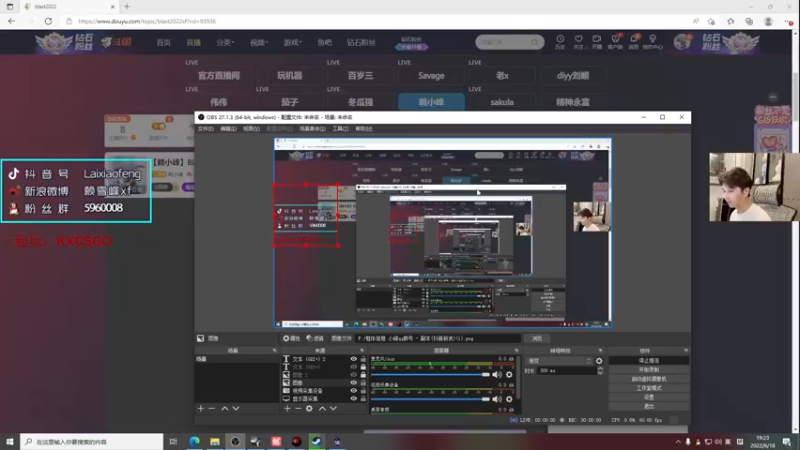This screenshot has width=800, height=450.
Task: Switch to sakula live room tab
Action: pyautogui.click(x=502, y=102)
